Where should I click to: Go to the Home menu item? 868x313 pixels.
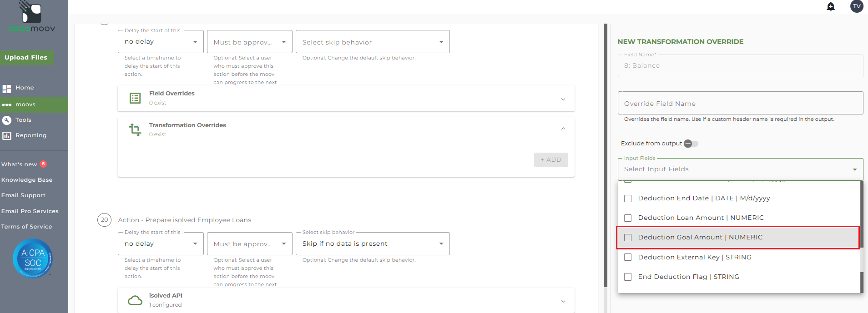pyautogui.click(x=25, y=88)
